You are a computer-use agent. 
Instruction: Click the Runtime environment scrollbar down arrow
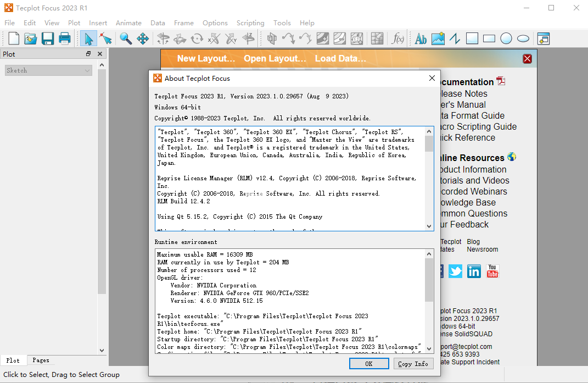429,349
